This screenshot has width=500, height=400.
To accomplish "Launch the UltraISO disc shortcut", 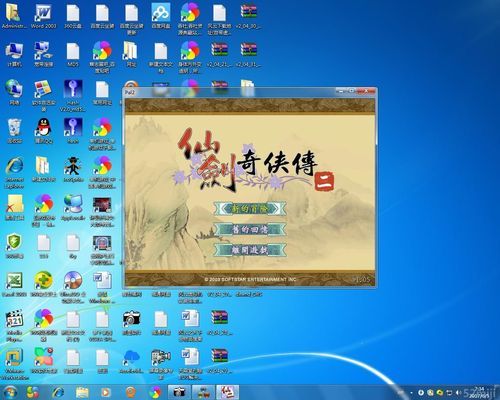I will click(73, 287).
